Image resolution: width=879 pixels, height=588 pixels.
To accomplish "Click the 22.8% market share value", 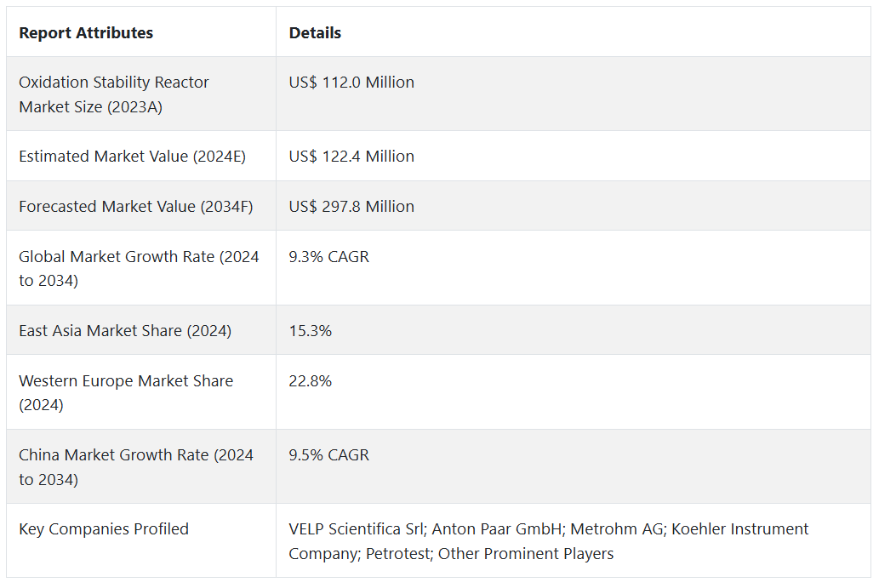I will (x=310, y=381).
